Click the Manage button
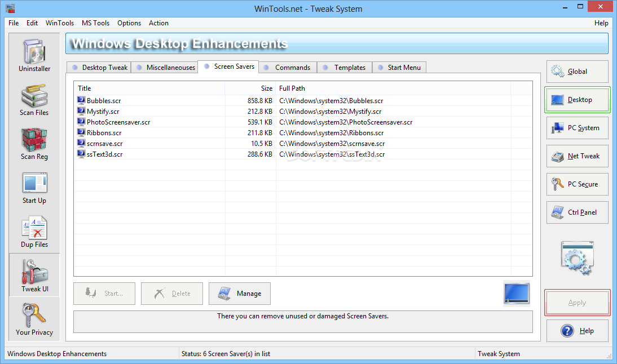The width and height of the screenshot is (617, 364). click(x=240, y=294)
